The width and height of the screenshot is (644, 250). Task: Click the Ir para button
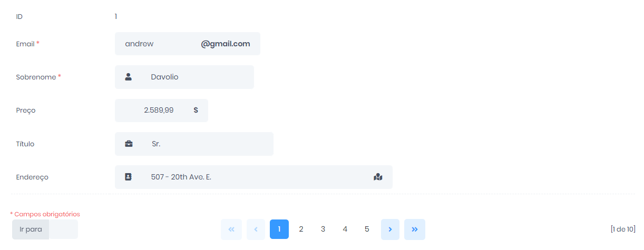coord(31,229)
